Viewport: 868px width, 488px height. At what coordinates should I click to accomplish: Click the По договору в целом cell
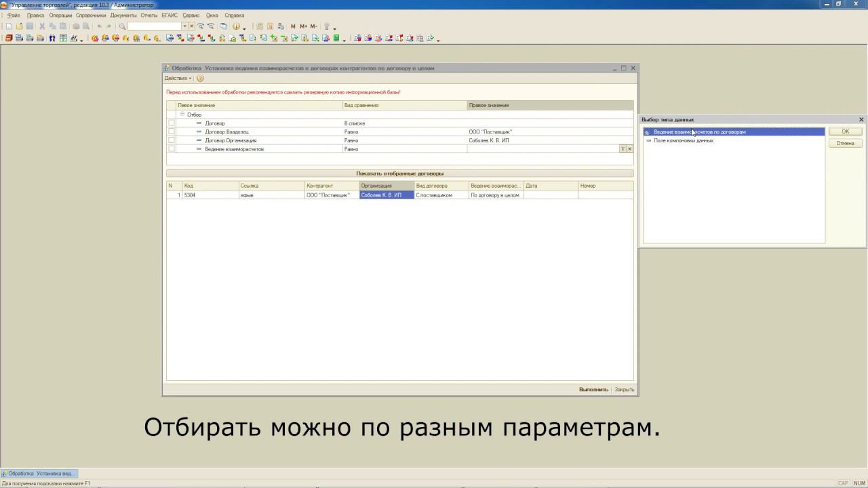(x=496, y=195)
